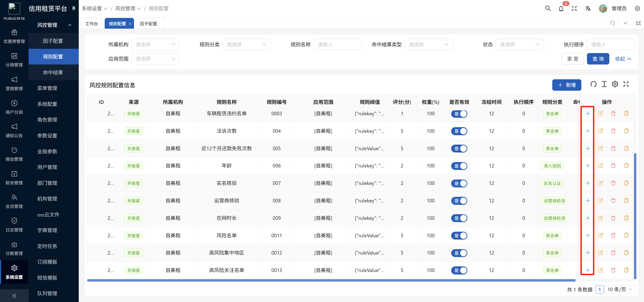Focus the 规则名称 input field
This screenshot has width=644, height=302.
[x=338, y=44]
